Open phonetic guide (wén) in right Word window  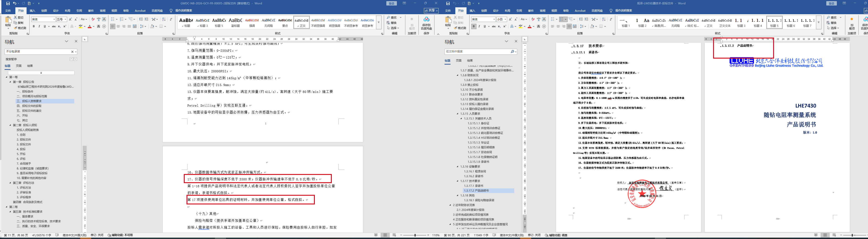point(538,19)
